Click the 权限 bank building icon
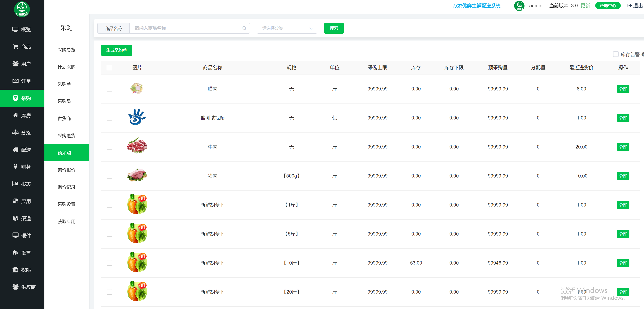The height and width of the screenshot is (309, 644). pyautogui.click(x=15, y=270)
